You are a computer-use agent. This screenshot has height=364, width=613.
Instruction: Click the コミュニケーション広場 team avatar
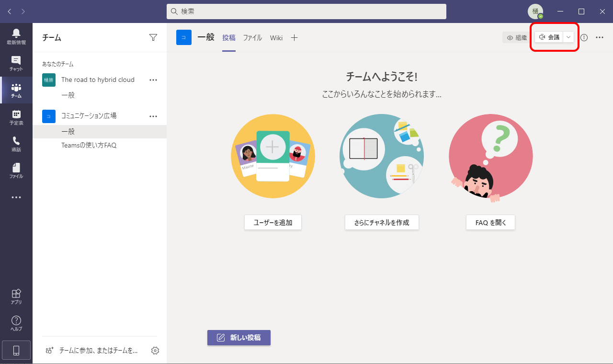(x=49, y=116)
